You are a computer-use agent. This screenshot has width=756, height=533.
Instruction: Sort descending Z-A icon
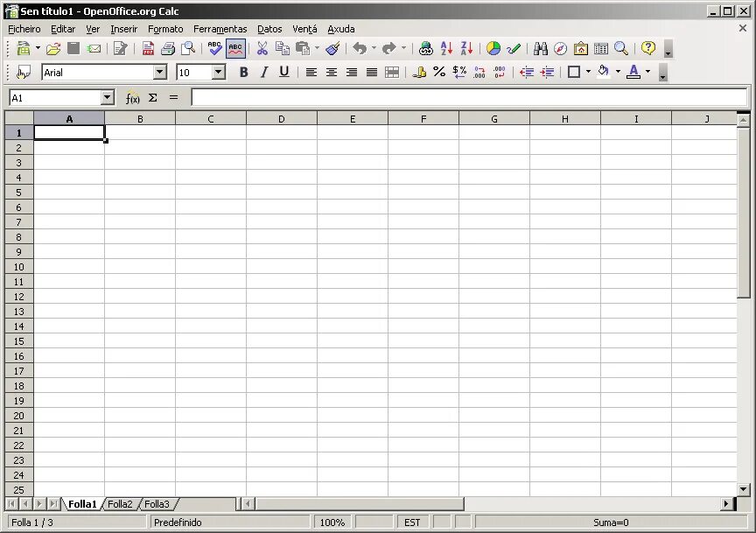click(x=466, y=48)
